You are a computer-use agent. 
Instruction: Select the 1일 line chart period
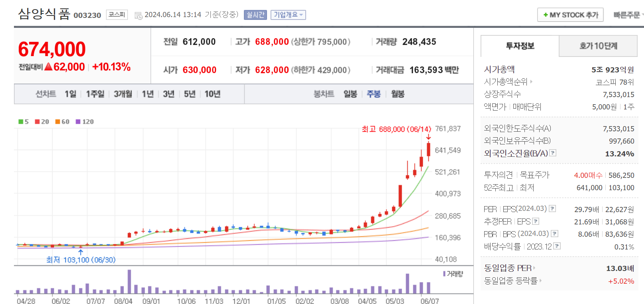tap(71, 94)
